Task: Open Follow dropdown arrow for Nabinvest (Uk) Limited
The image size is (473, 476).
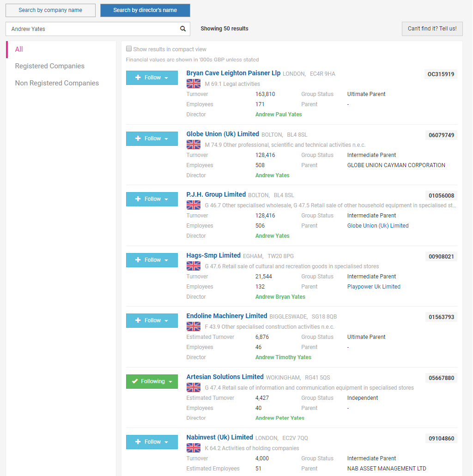Action: [x=166, y=442]
